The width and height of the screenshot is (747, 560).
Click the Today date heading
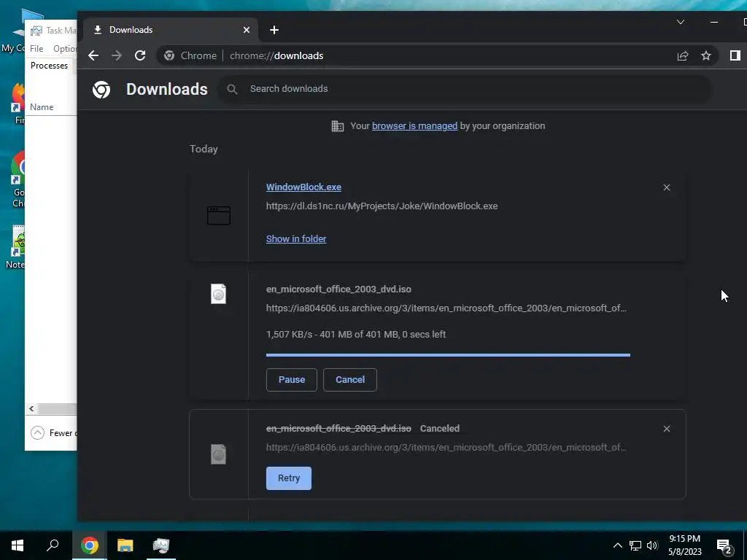[204, 149]
